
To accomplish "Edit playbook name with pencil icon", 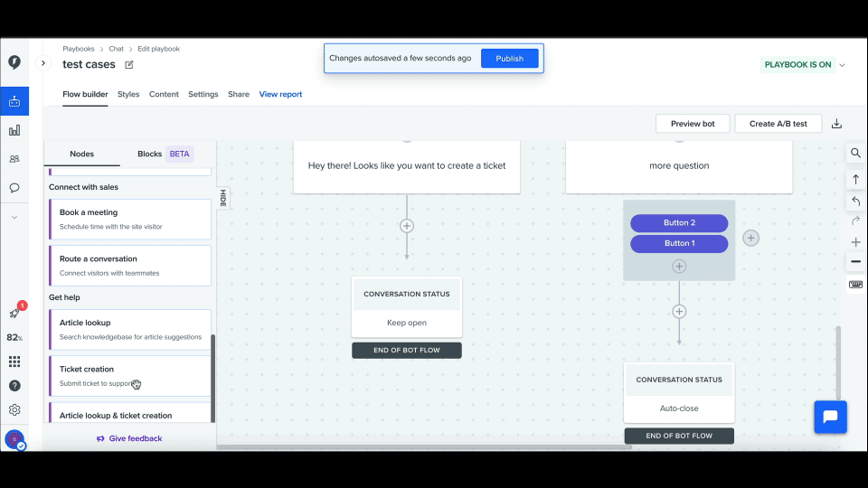I will (129, 64).
